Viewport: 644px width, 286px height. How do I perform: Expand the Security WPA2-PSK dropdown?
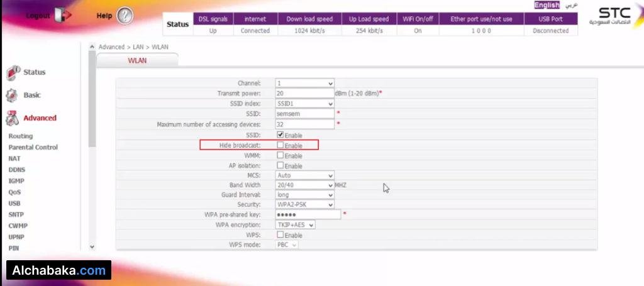click(x=305, y=205)
